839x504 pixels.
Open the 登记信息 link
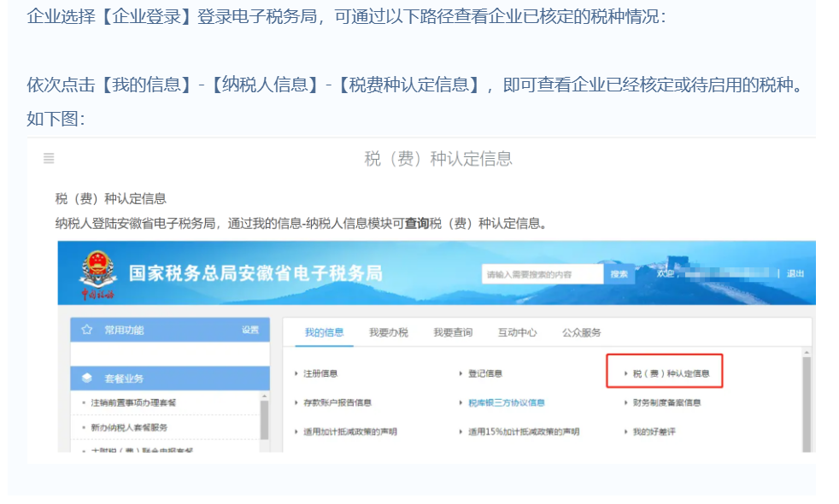[x=484, y=373]
